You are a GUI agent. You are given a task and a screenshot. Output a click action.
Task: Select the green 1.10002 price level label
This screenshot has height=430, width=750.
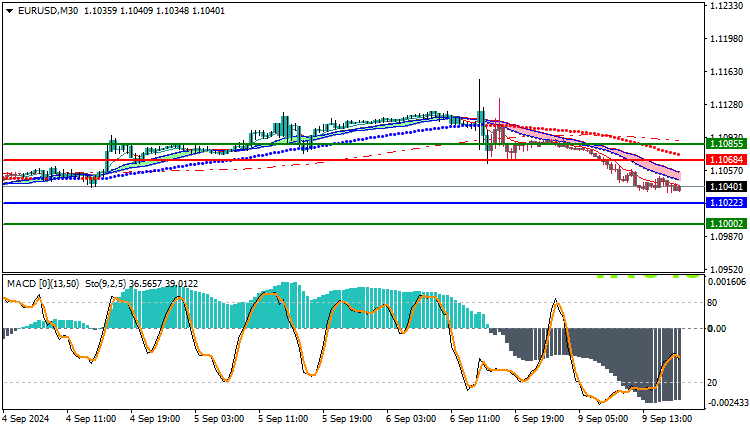(x=726, y=223)
